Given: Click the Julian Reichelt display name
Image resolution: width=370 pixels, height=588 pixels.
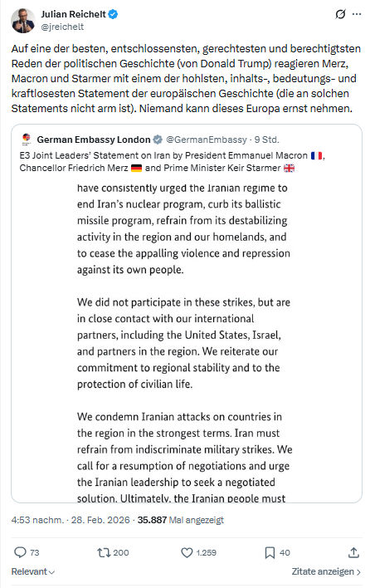Looking at the screenshot, I should [73, 14].
